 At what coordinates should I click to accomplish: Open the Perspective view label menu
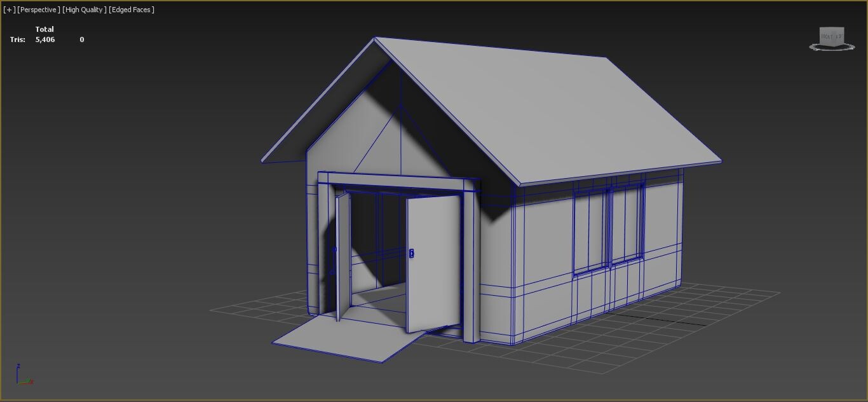coord(39,10)
